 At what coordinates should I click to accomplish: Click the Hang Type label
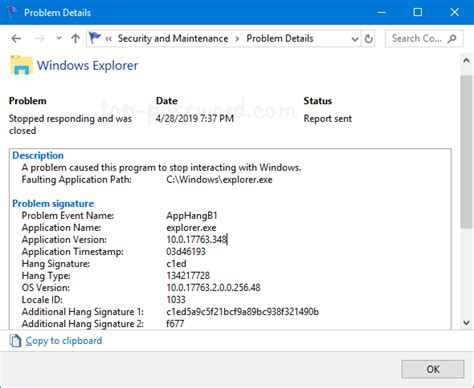click(46, 276)
